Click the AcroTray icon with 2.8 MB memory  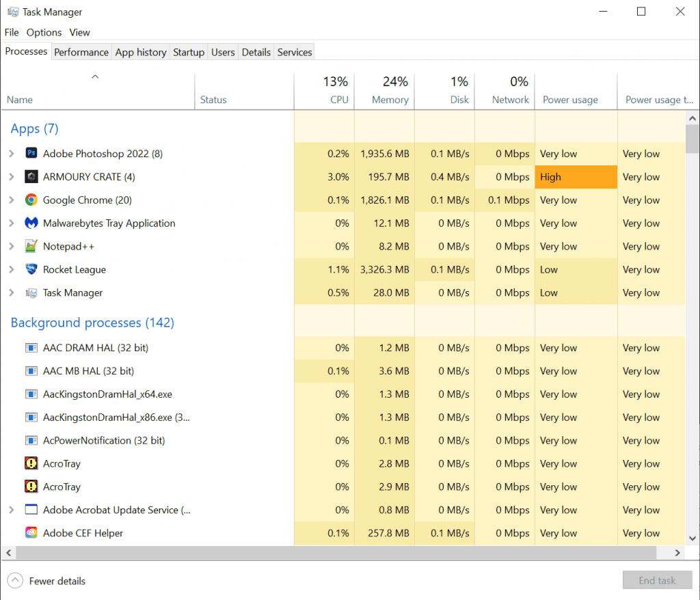pyautogui.click(x=31, y=463)
